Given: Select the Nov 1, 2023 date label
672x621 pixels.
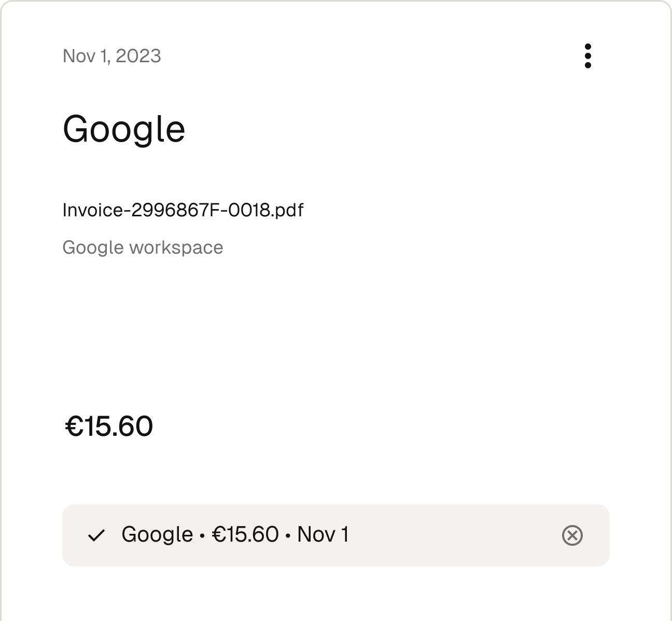Looking at the screenshot, I should pos(111,56).
